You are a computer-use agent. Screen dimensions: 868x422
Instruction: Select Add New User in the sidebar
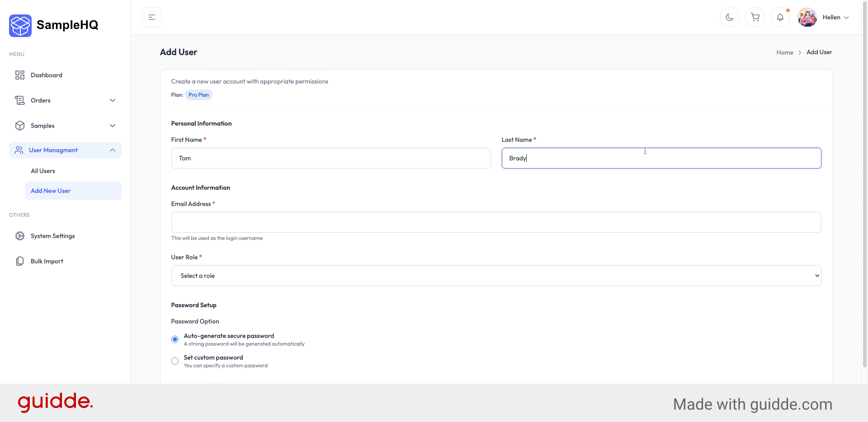tap(51, 191)
